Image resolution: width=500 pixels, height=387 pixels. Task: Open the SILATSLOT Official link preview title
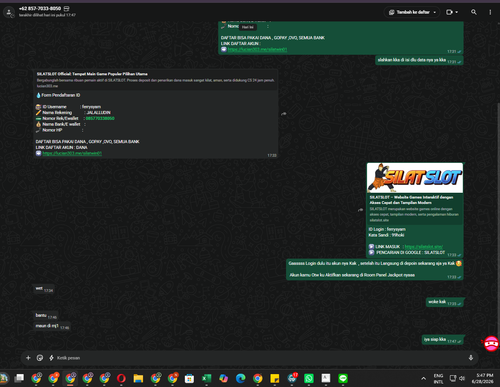(92, 74)
